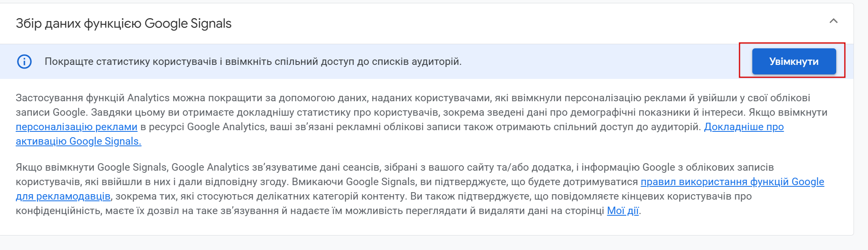The width and height of the screenshot is (868, 250).
Task: Click empty gray area below the card
Action: coord(413,244)
